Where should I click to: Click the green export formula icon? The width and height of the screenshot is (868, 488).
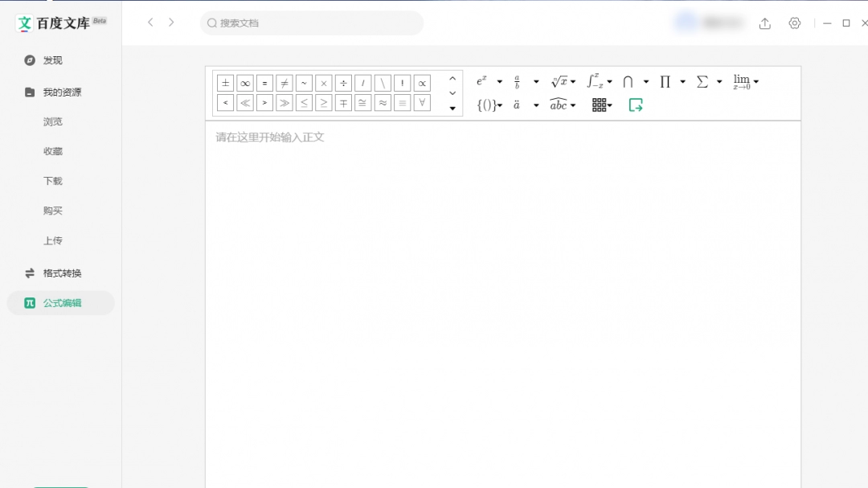click(x=636, y=105)
